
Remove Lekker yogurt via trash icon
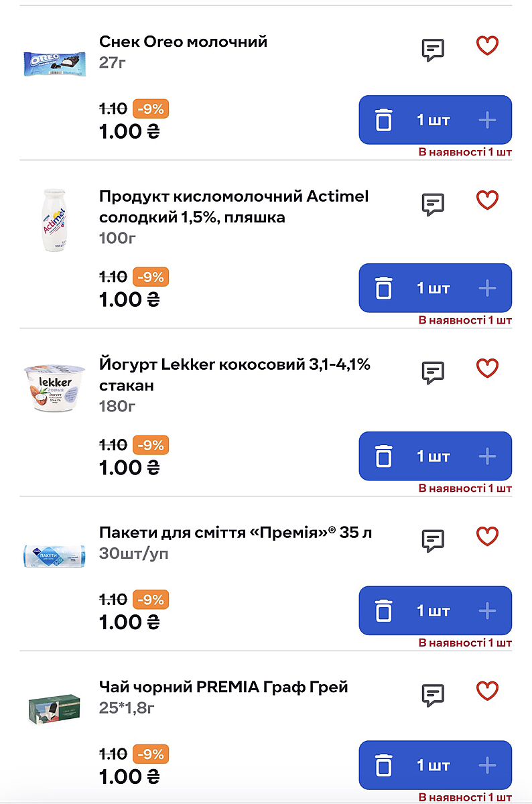click(384, 457)
